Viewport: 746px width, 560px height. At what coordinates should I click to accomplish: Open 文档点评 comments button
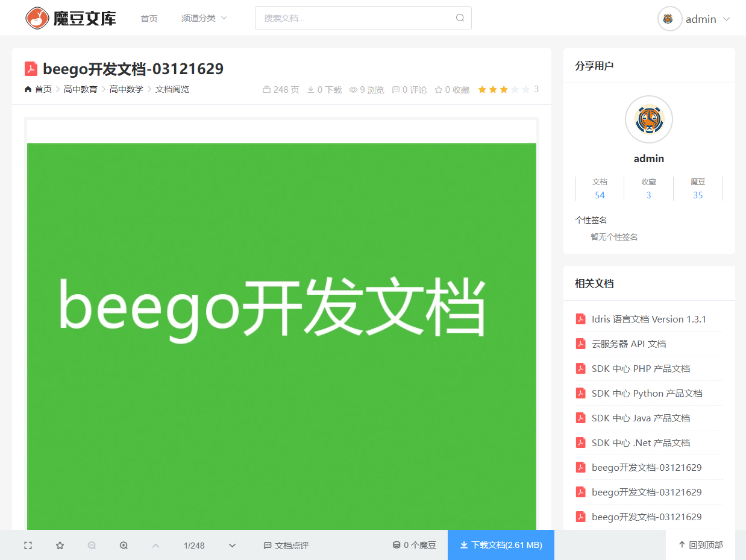click(286, 546)
